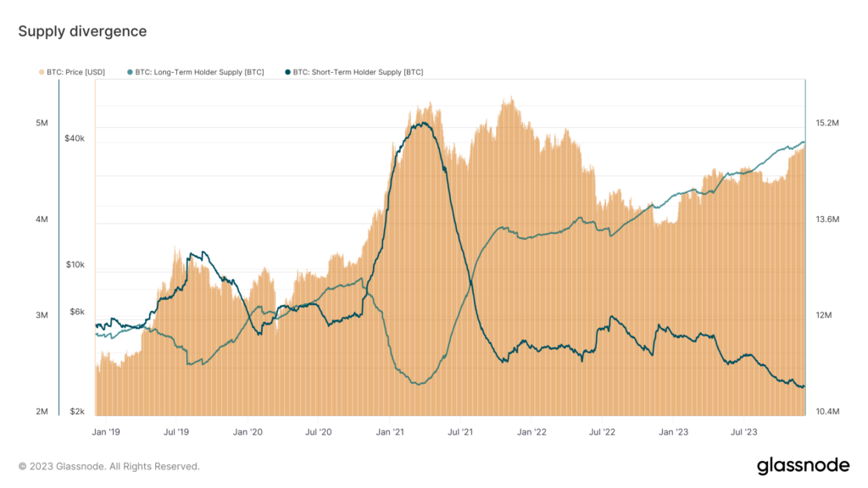Click the 5M left axis label

(42, 123)
